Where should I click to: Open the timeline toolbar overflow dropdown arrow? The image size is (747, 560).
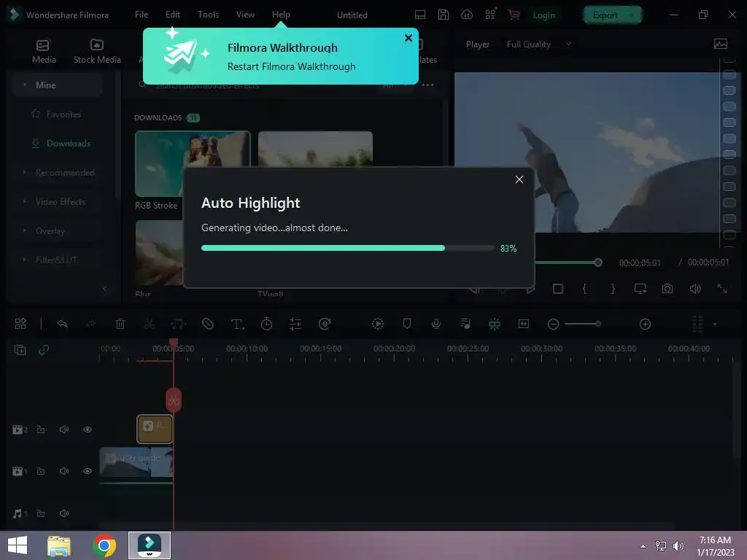click(715, 324)
